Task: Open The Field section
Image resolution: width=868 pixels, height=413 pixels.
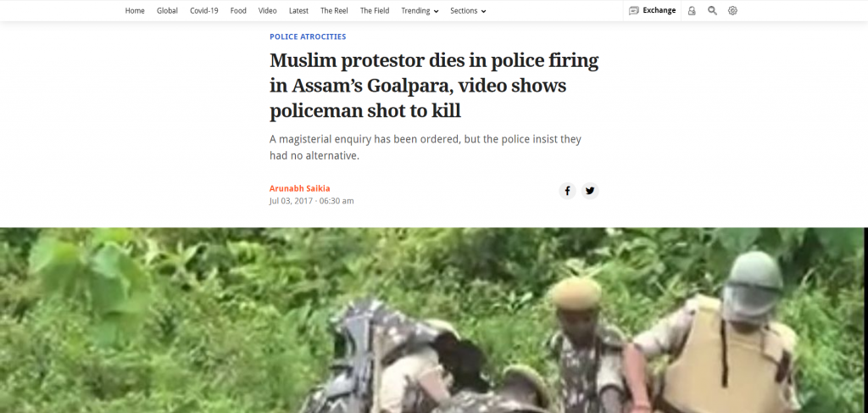Action: pyautogui.click(x=375, y=10)
